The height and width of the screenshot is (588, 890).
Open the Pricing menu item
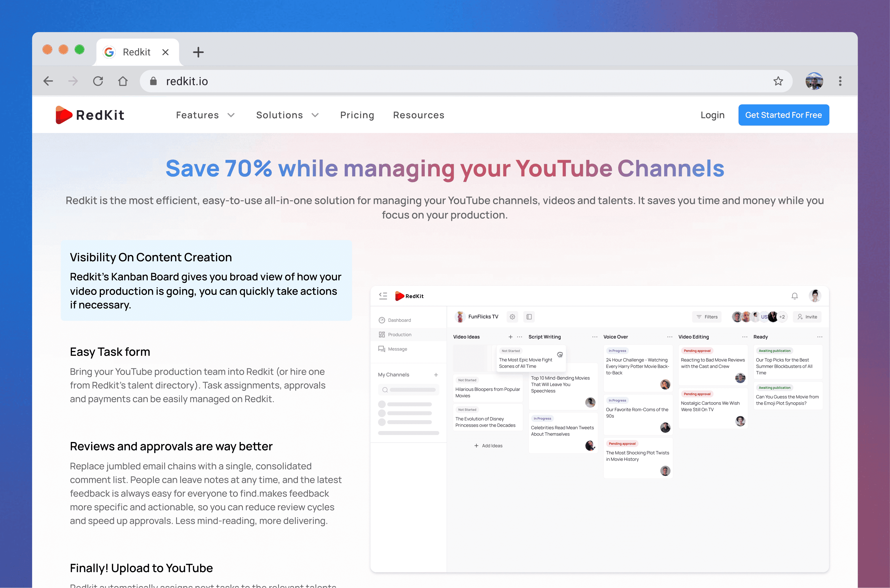tap(357, 115)
